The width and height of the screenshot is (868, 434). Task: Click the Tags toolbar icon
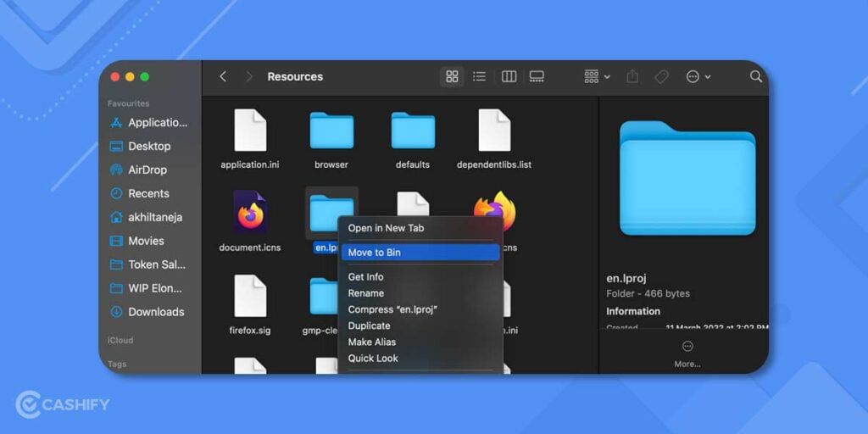coord(661,77)
